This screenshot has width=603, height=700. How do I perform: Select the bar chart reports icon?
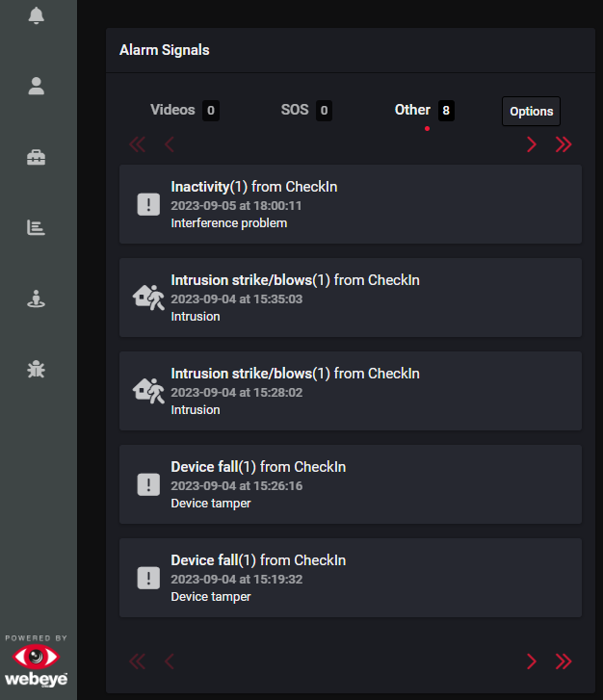click(x=37, y=228)
